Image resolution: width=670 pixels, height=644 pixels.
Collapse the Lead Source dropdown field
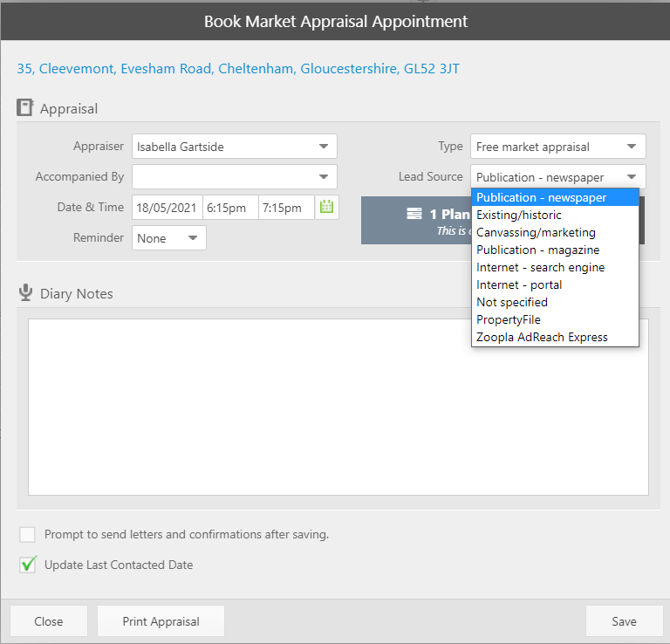tap(558, 176)
